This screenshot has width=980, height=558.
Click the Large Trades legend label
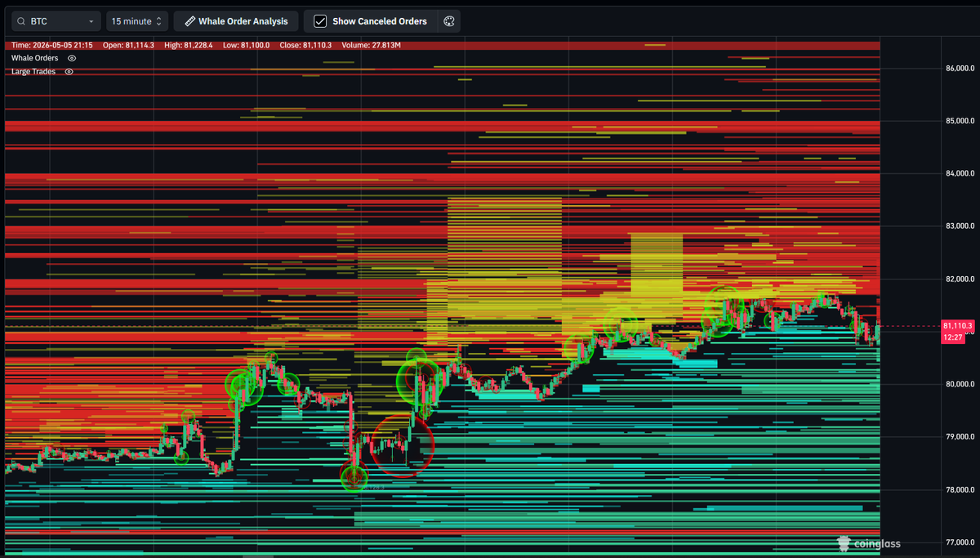pos(33,72)
